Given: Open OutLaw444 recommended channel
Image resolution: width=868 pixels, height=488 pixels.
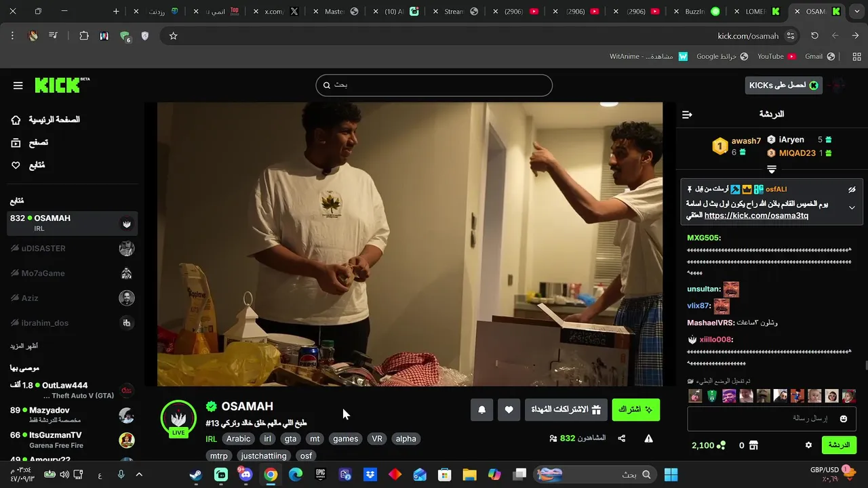Looking at the screenshot, I should tap(72, 390).
